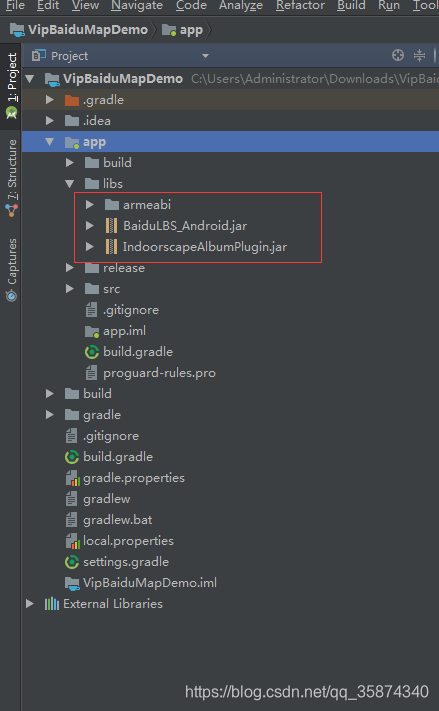The width and height of the screenshot is (439, 711).
Task: Expand the src folder
Action: (69, 289)
